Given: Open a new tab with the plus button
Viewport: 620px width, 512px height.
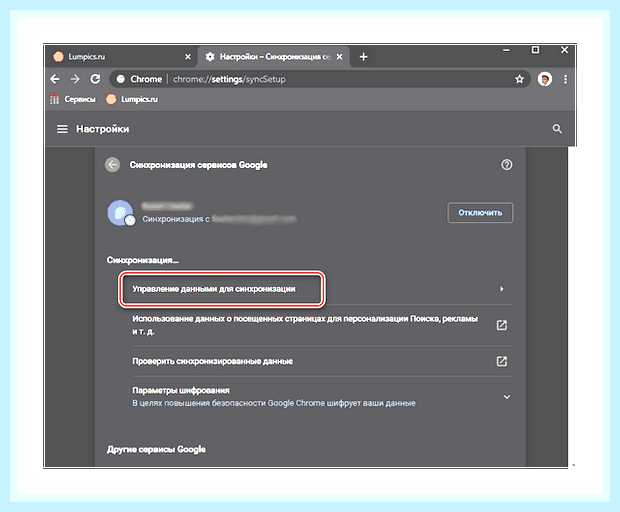Looking at the screenshot, I should [363, 57].
